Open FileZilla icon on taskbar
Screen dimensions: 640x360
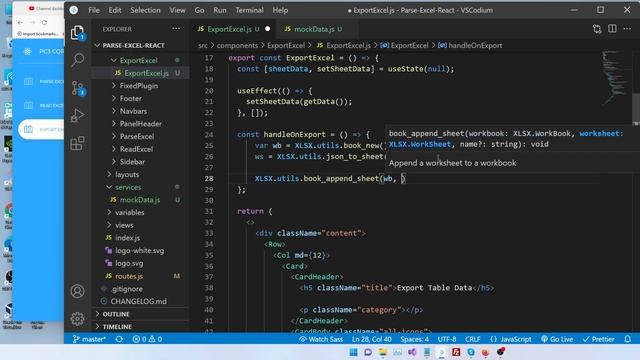click(456, 352)
